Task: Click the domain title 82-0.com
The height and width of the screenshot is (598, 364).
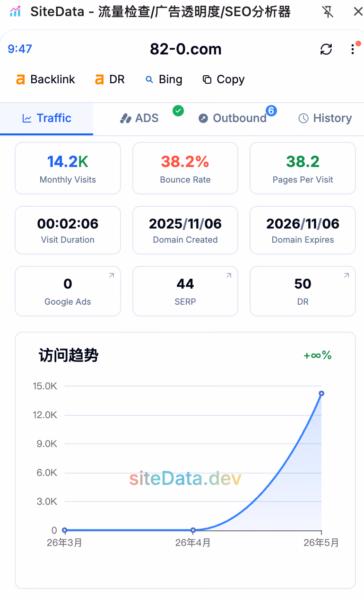Action: pos(186,49)
